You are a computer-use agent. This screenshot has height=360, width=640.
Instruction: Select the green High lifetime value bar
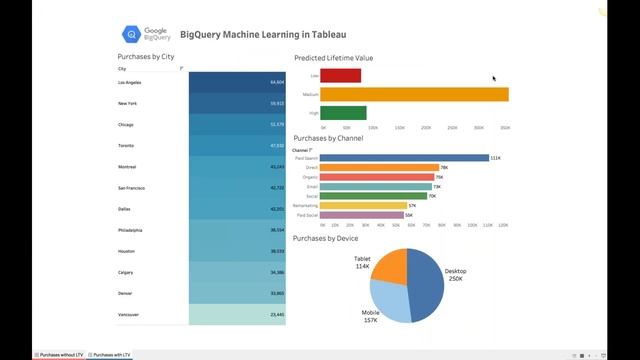pos(343,113)
